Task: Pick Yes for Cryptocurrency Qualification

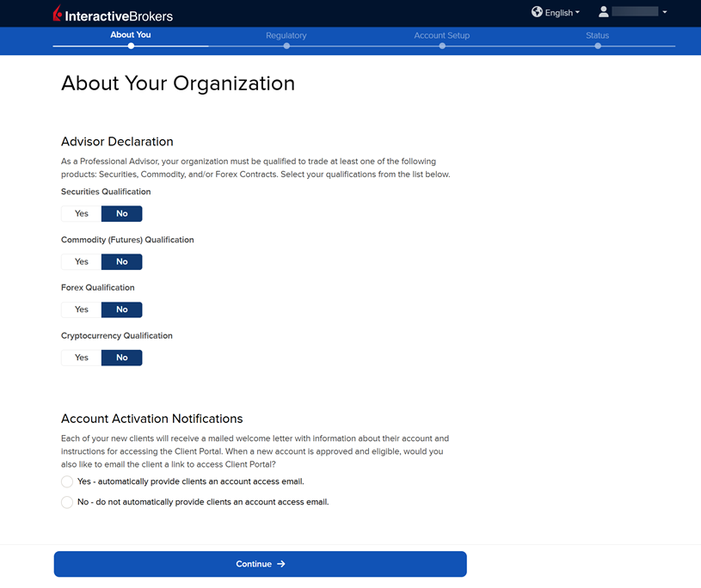Action: tap(82, 358)
